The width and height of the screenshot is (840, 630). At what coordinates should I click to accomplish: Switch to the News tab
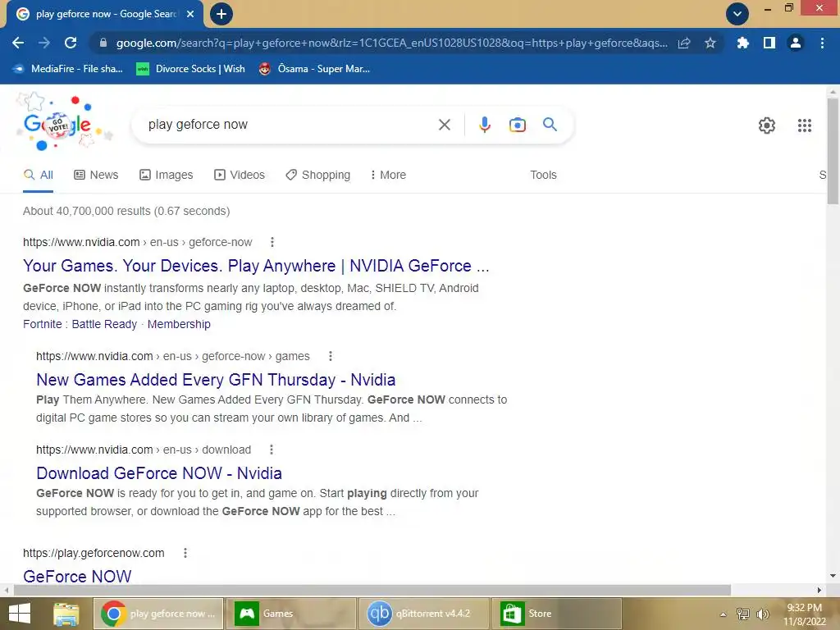tap(96, 176)
